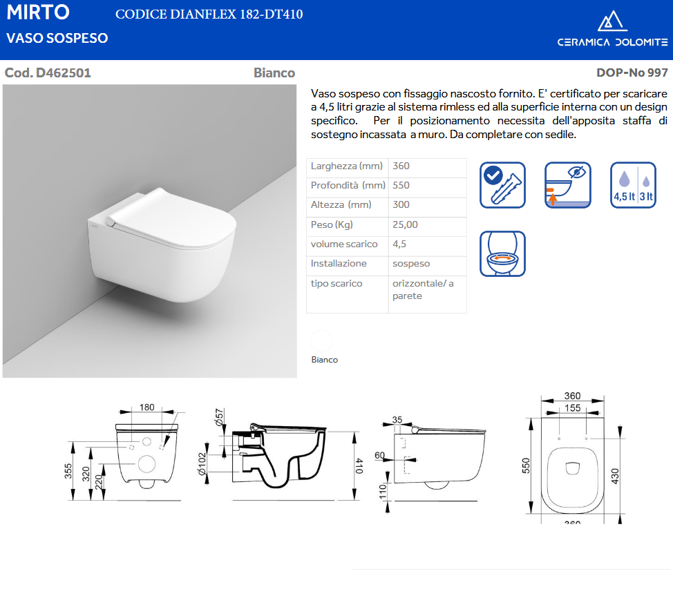Click the fixing plug with checkmark icon
Screen dimensions: 673x616
(502, 185)
